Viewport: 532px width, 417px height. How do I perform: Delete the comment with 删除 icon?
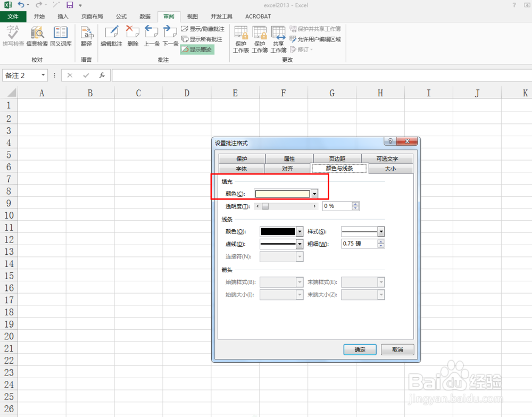pyautogui.click(x=132, y=36)
